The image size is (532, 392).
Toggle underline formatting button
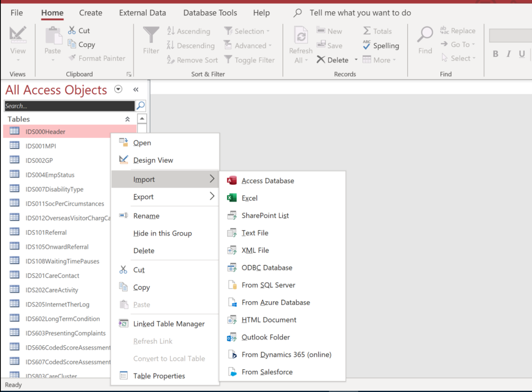click(x=522, y=54)
